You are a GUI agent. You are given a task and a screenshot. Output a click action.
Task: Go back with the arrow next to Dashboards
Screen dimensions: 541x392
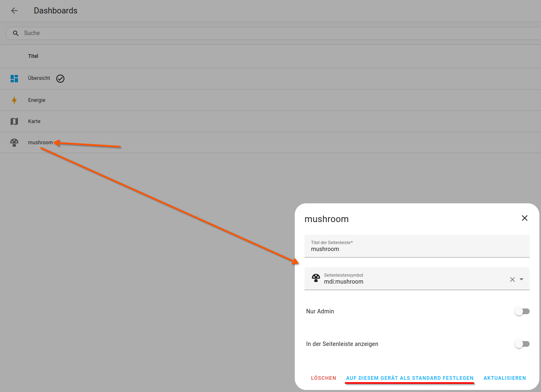tap(14, 11)
